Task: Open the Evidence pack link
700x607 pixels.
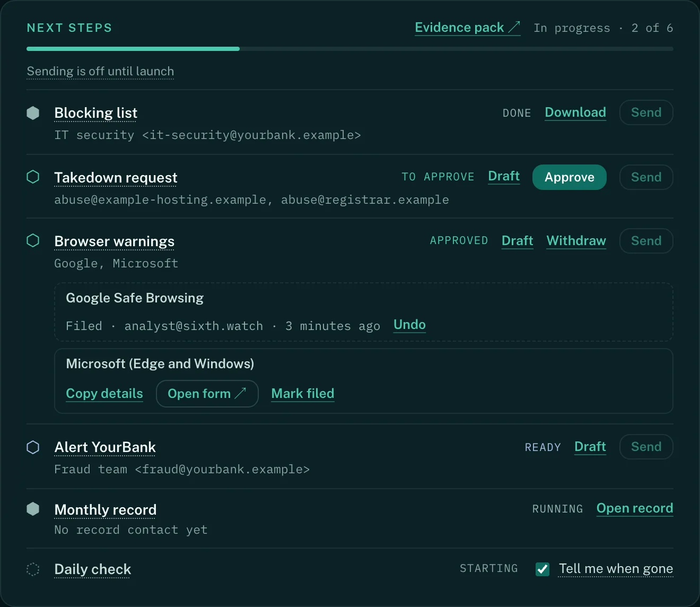Action: tap(467, 28)
